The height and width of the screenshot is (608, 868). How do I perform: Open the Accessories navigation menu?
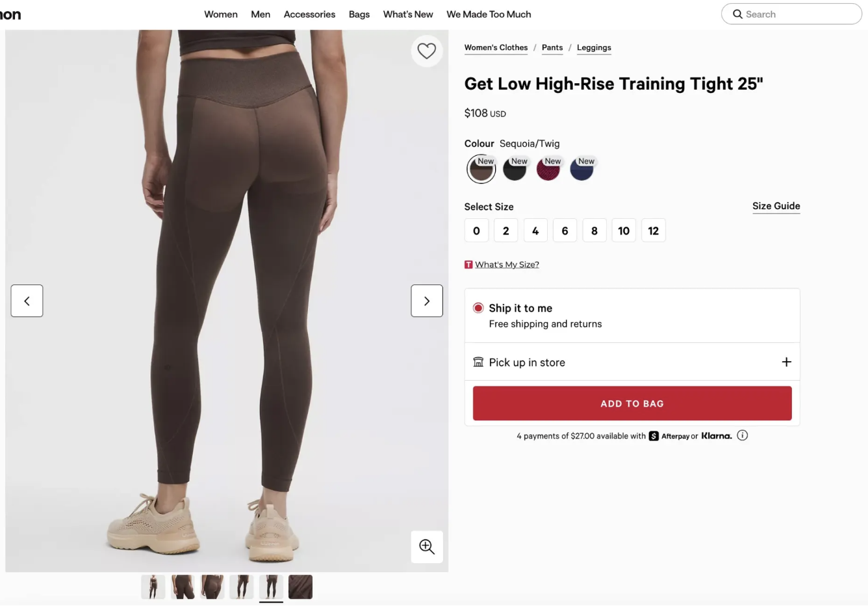(x=309, y=14)
